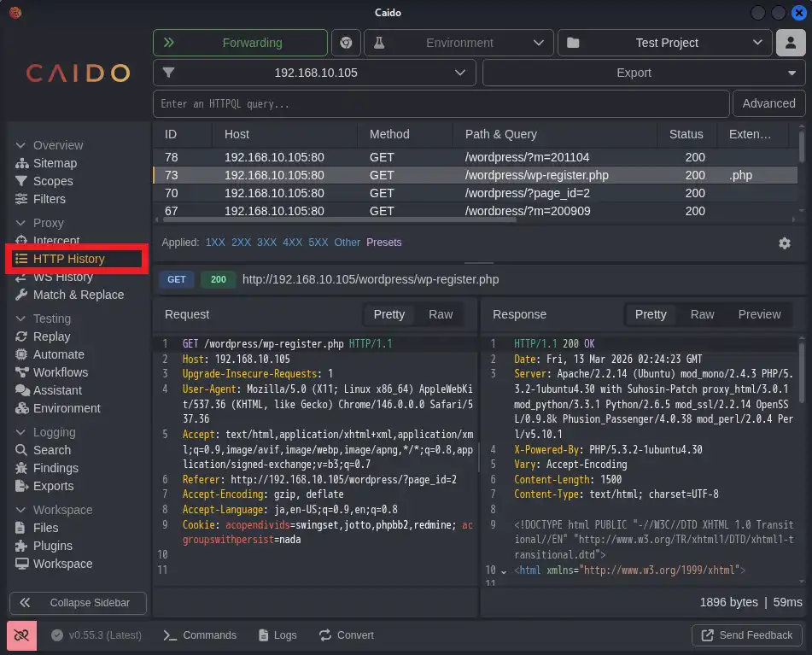Click the Send Feedback button
The height and width of the screenshot is (655, 812).
coord(747,635)
